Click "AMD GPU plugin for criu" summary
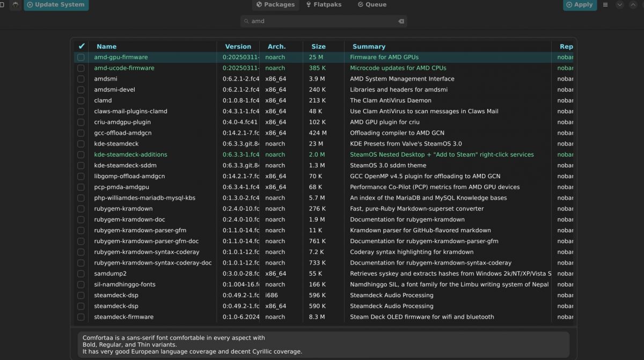 tap(385, 122)
